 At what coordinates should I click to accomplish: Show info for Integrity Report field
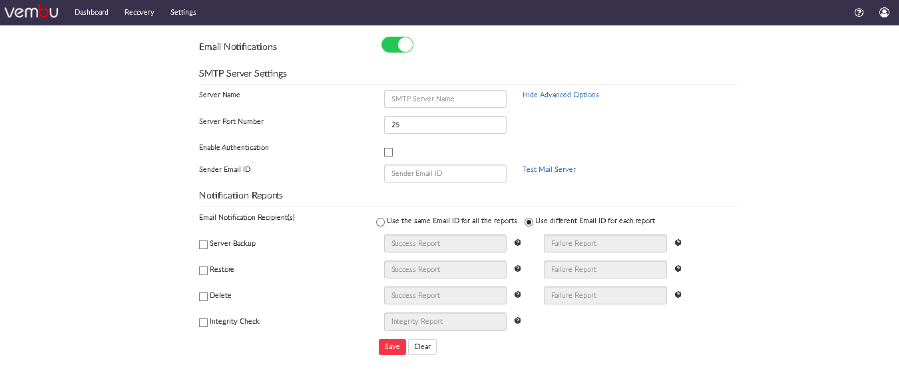tap(518, 321)
